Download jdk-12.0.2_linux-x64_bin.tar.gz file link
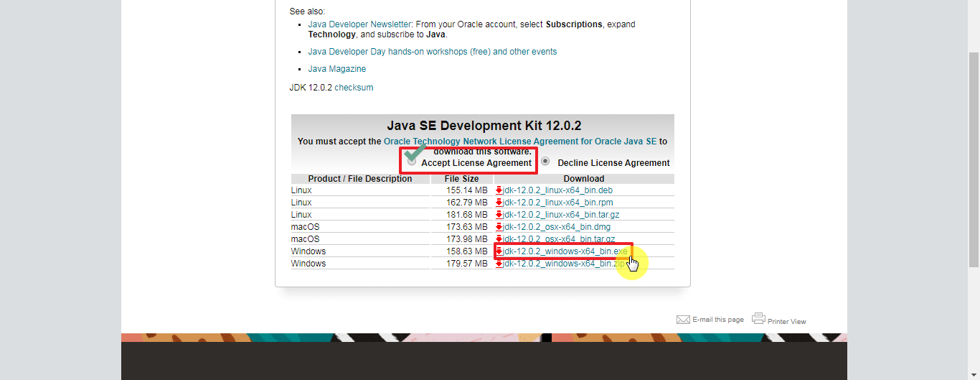 tap(561, 215)
